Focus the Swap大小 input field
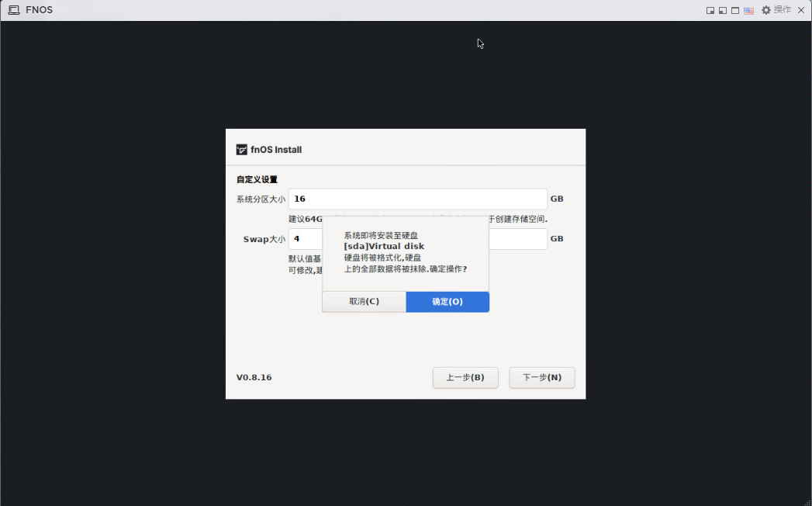This screenshot has width=812, height=506. (305, 239)
